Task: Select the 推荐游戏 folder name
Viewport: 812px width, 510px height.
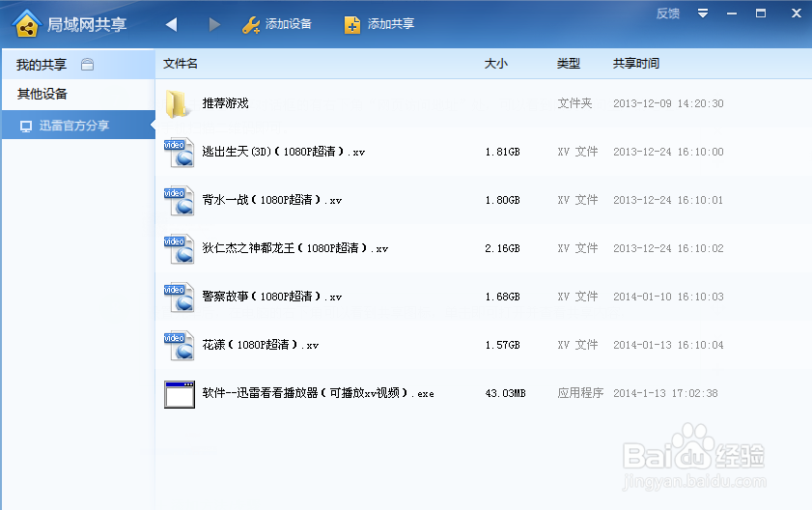Action: [x=225, y=103]
